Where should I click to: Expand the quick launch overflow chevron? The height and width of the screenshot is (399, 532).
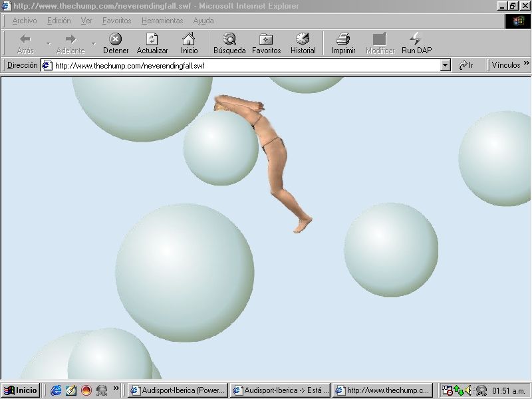point(116,388)
